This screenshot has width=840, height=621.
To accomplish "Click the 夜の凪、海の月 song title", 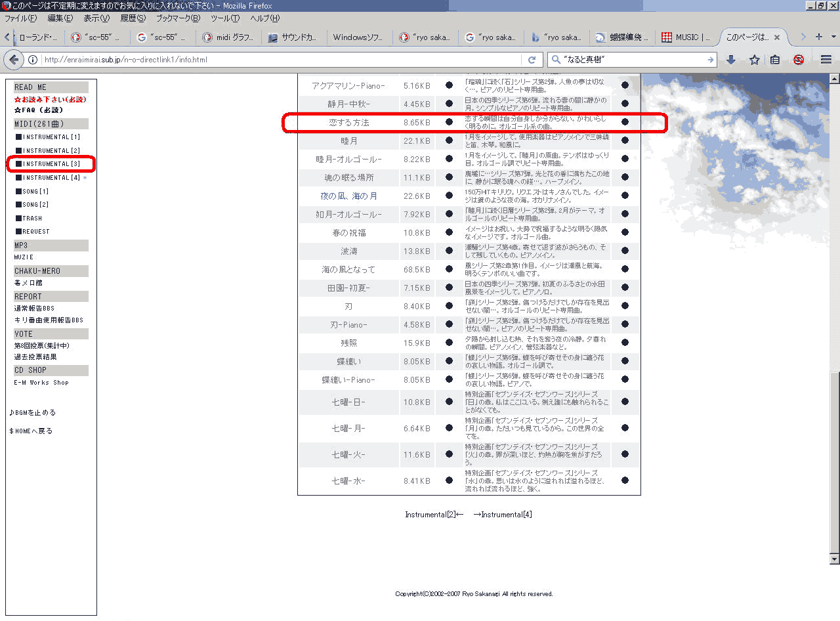I will point(348,196).
